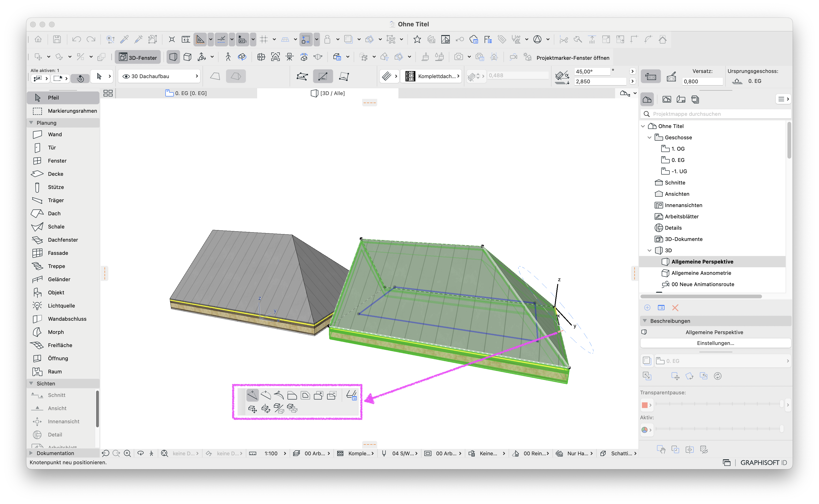
Task: Click Projektmarker-Fenster öffnen
Action: pyautogui.click(x=573, y=58)
